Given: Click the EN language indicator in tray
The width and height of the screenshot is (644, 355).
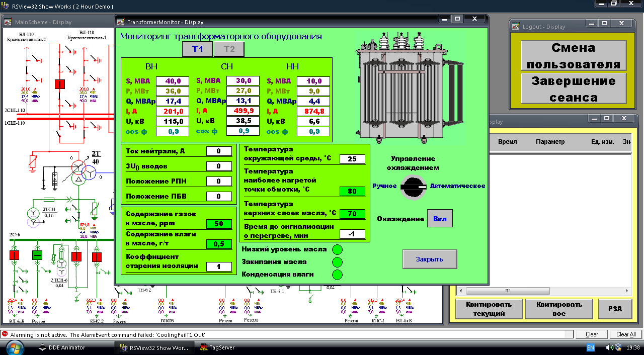Looking at the screenshot, I should pyautogui.click(x=591, y=347).
